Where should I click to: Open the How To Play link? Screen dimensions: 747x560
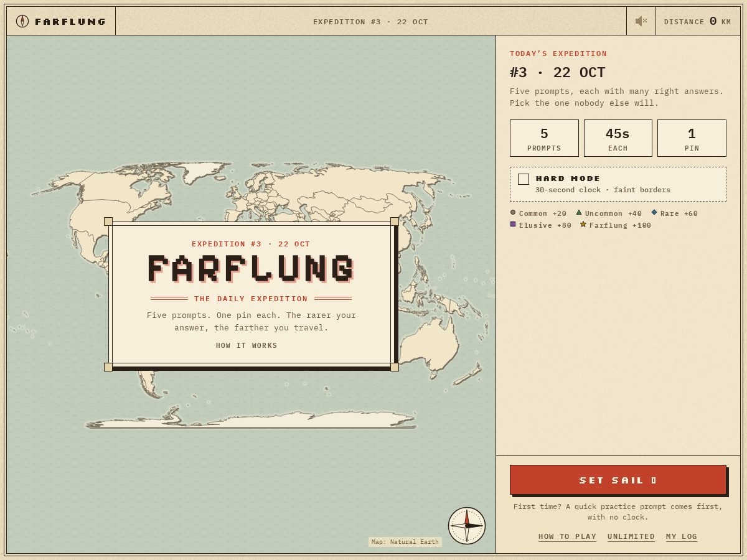click(x=567, y=536)
